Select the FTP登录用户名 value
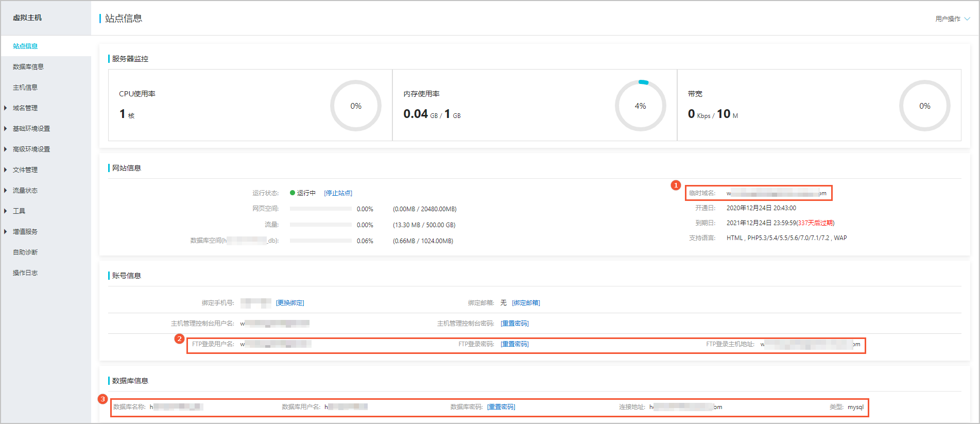The width and height of the screenshot is (980, 424). coord(276,344)
